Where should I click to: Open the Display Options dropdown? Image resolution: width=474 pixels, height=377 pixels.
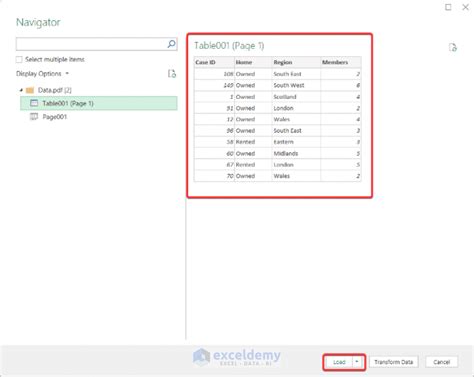(x=42, y=74)
